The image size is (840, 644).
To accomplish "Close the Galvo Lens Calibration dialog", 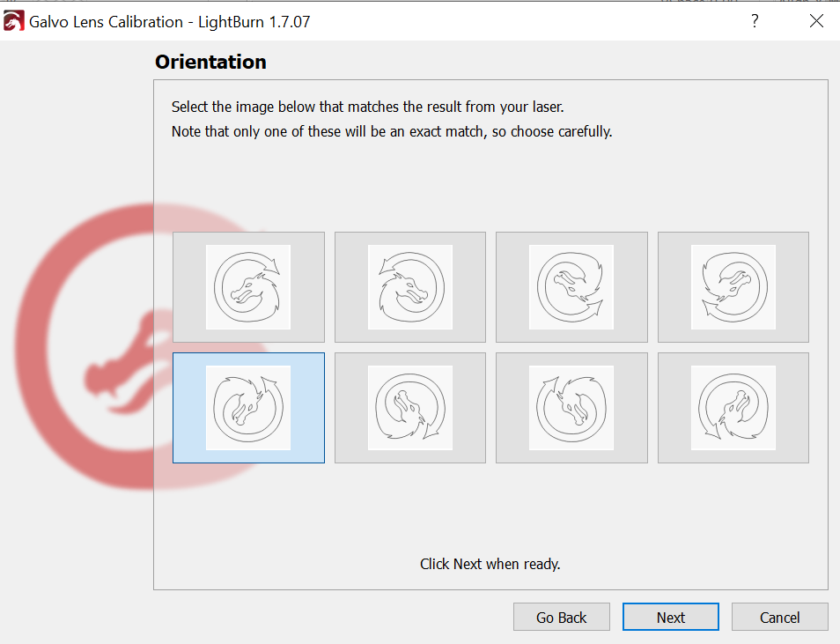I will coord(816,21).
